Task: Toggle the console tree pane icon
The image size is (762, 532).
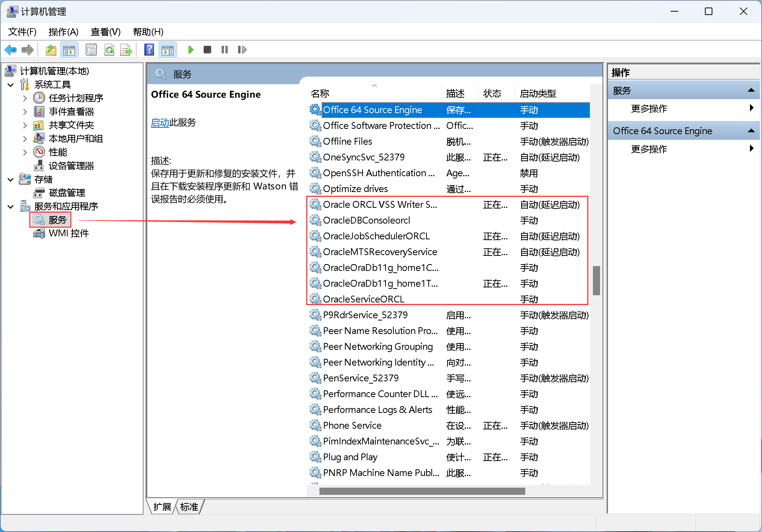Action: click(x=69, y=50)
